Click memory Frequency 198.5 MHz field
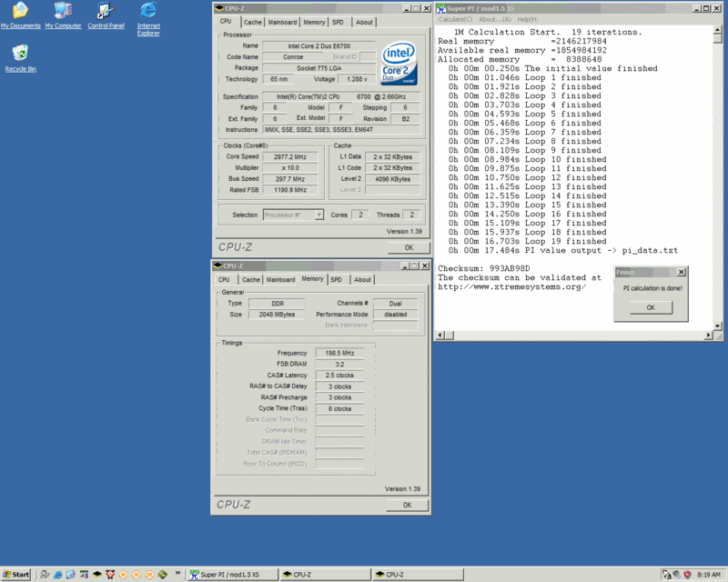The width and height of the screenshot is (728, 582). click(339, 353)
